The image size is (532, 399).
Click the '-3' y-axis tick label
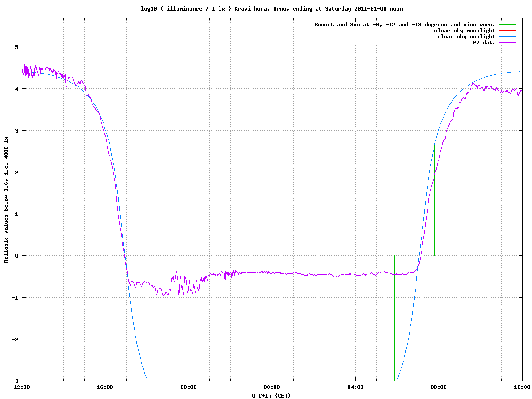tap(15, 381)
